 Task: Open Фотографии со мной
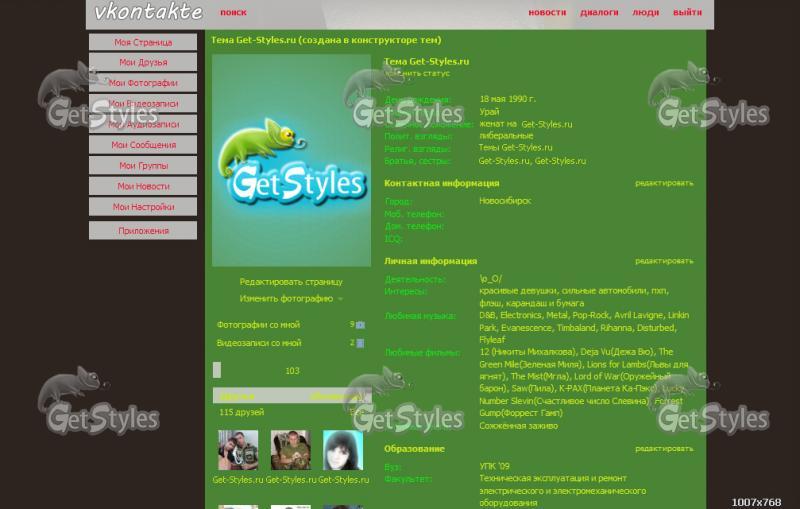[x=258, y=324]
